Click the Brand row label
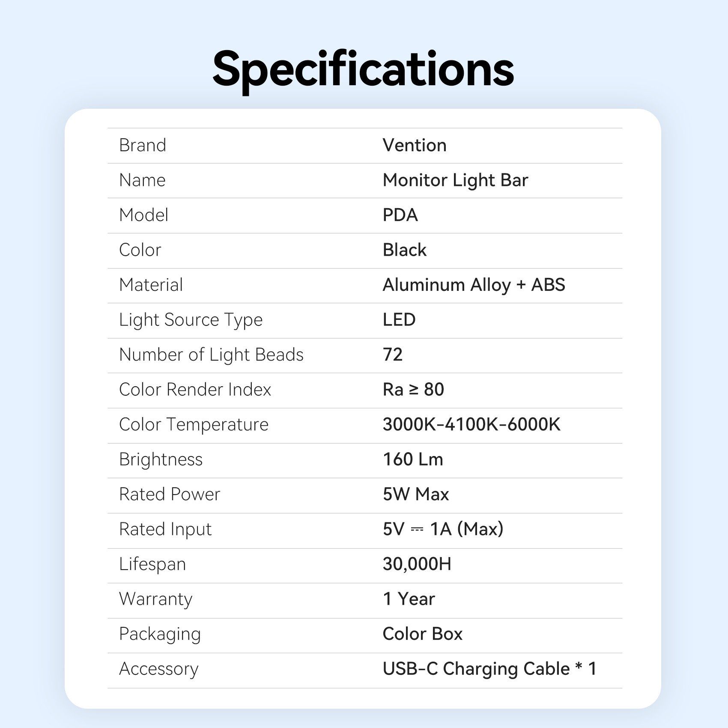 pyautogui.click(x=143, y=146)
